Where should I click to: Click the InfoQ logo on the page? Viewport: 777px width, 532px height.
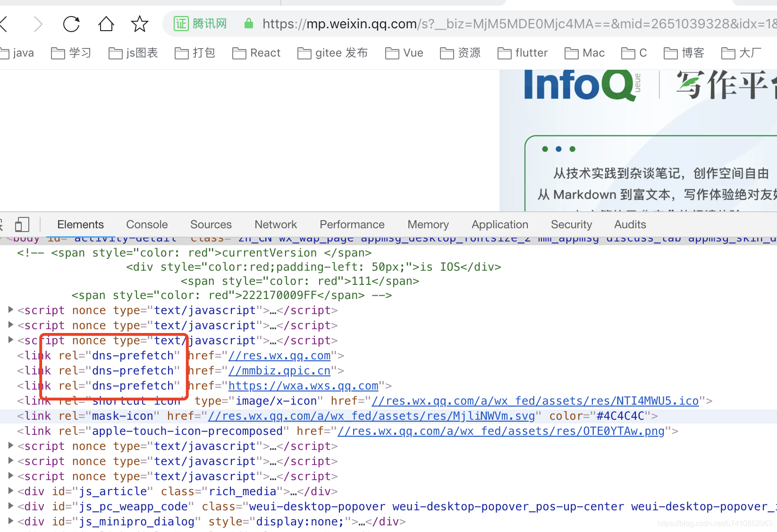[x=582, y=85]
